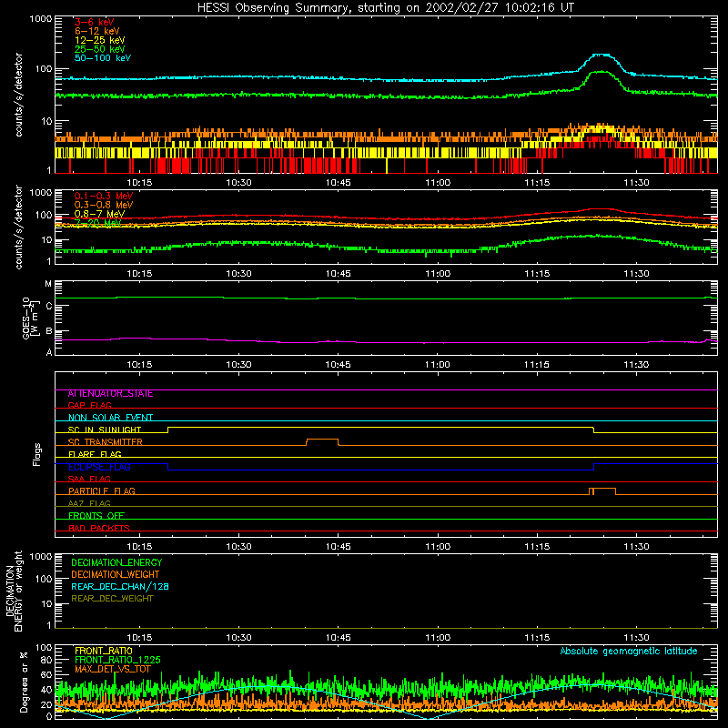
Task: Select the REAR_DEC_CHAN/128 legend label
Action: [120, 586]
